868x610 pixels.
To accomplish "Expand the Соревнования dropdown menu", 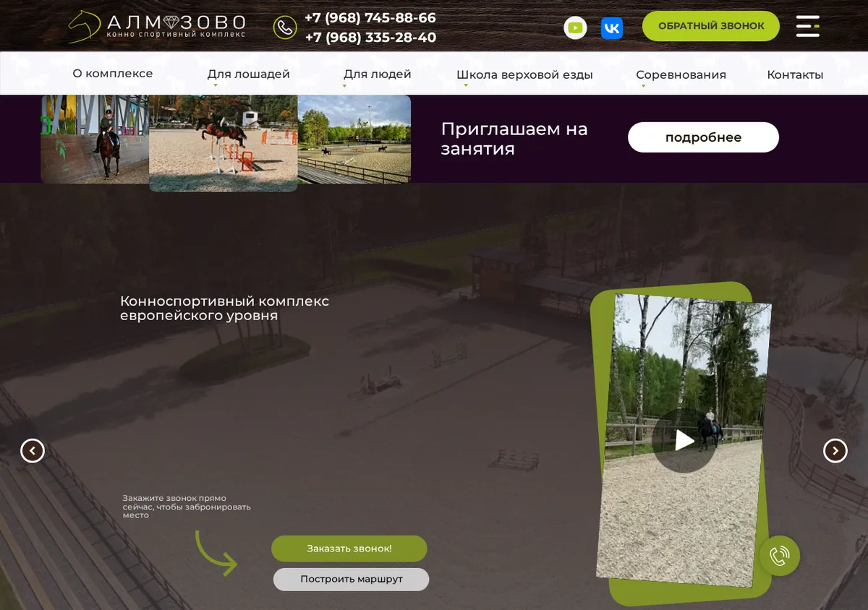I will (x=681, y=75).
